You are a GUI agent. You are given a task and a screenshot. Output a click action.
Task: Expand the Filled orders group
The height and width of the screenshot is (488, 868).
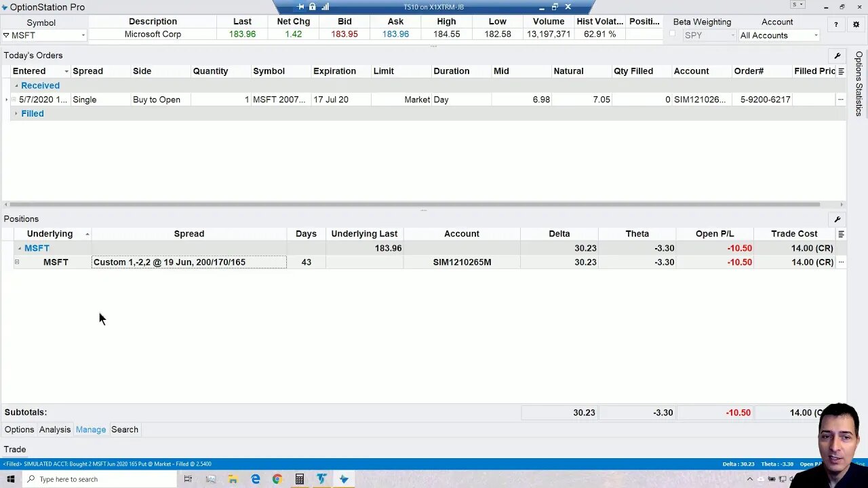(17, 114)
